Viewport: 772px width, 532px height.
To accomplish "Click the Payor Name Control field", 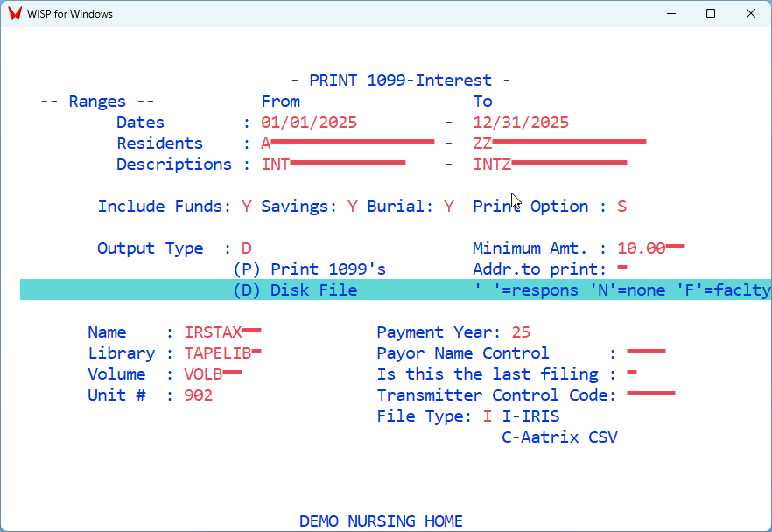I will tap(646, 353).
